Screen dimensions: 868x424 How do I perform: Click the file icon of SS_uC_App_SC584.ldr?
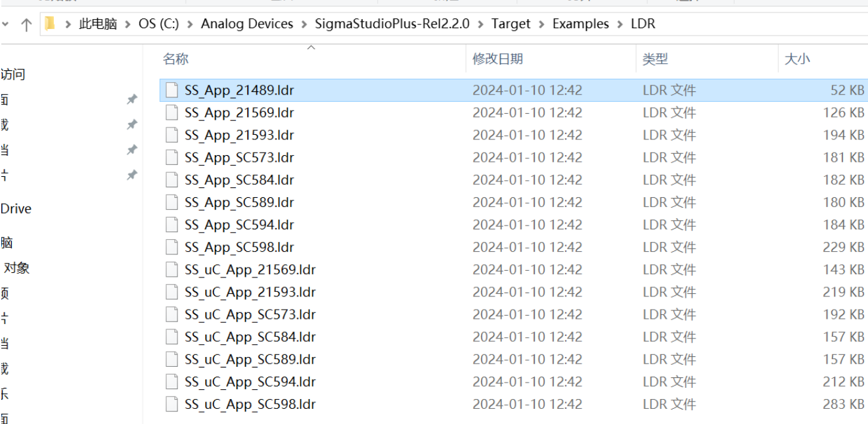coord(172,336)
